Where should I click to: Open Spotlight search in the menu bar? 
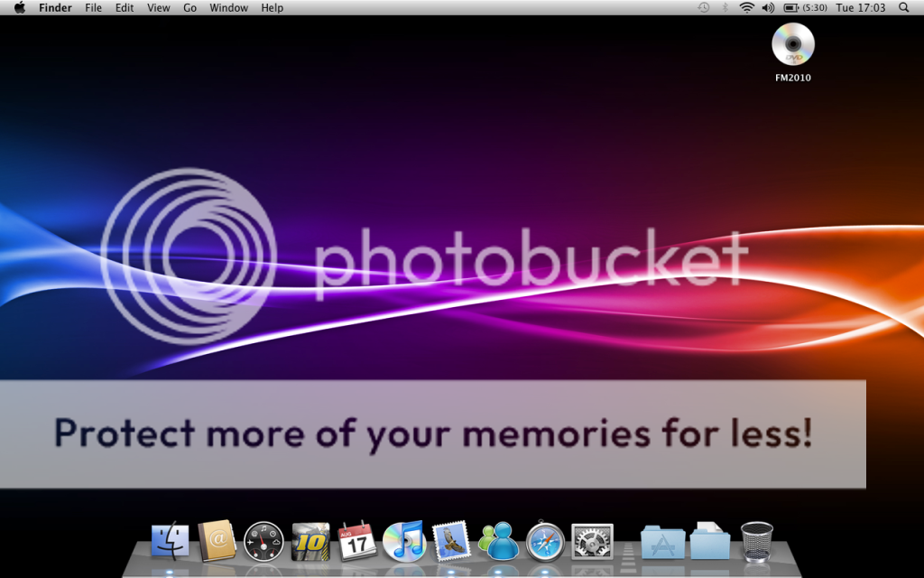[904, 7]
